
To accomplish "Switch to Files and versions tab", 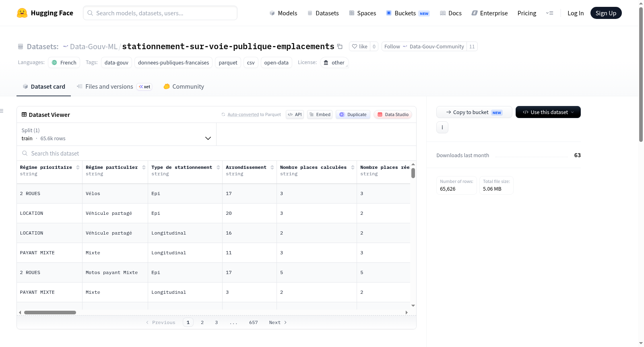I will (114, 87).
